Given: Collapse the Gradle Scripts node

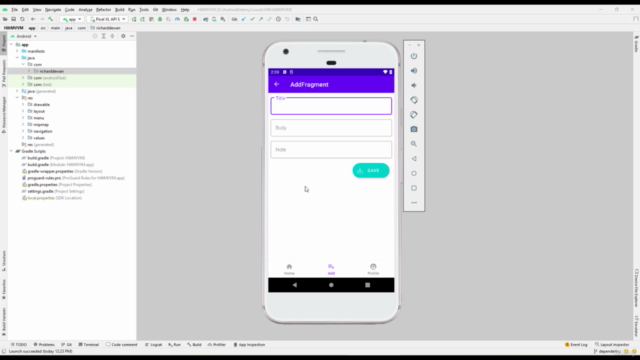Looking at the screenshot, I should tap(11, 151).
